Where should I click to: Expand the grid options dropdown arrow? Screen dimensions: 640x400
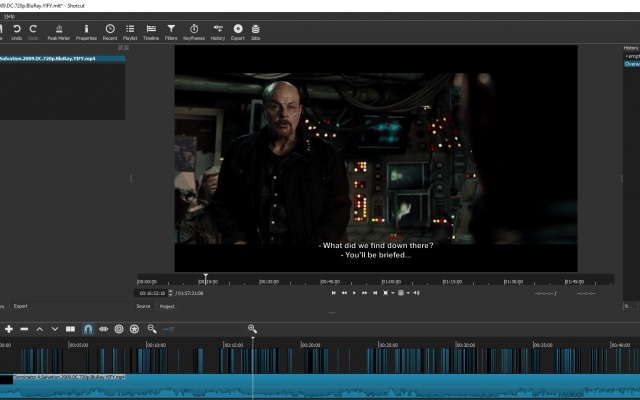click(408, 293)
